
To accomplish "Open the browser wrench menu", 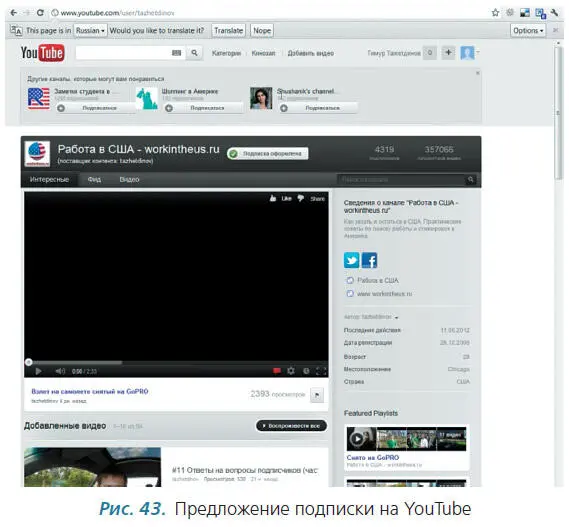I will click(554, 13).
